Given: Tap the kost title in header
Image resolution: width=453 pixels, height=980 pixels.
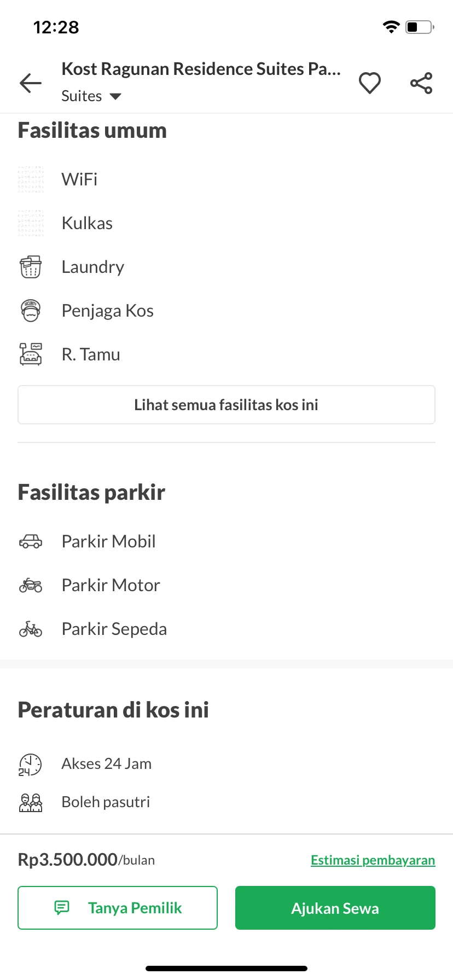Looking at the screenshot, I should point(201,69).
